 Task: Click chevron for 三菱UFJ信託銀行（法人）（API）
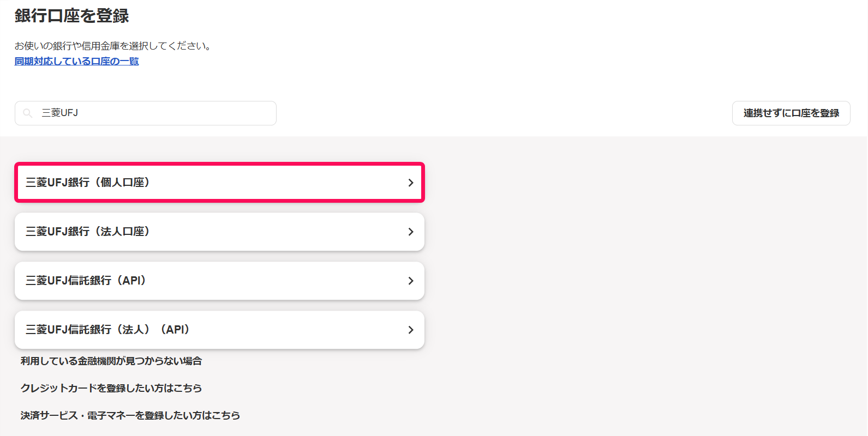[411, 330]
